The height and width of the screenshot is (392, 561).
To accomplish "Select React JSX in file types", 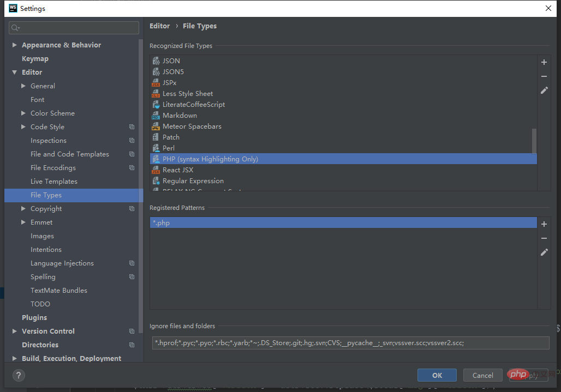I will (343, 170).
